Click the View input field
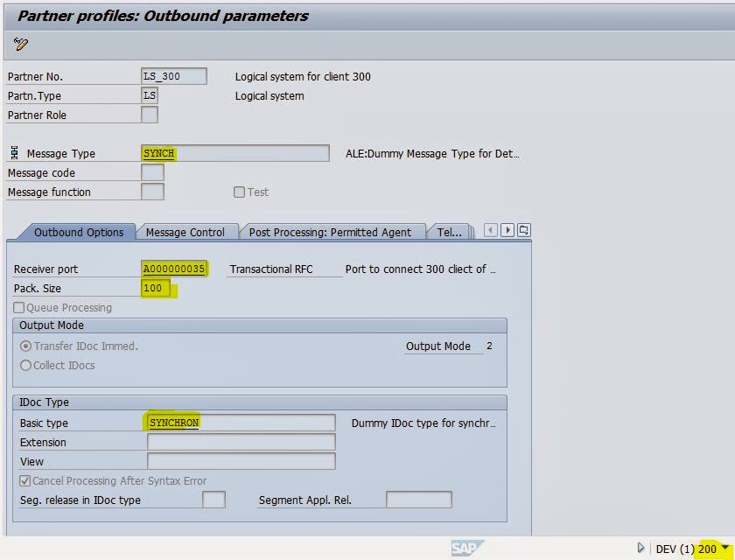Screen dimensions: 735x560 pyautogui.click(x=241, y=461)
